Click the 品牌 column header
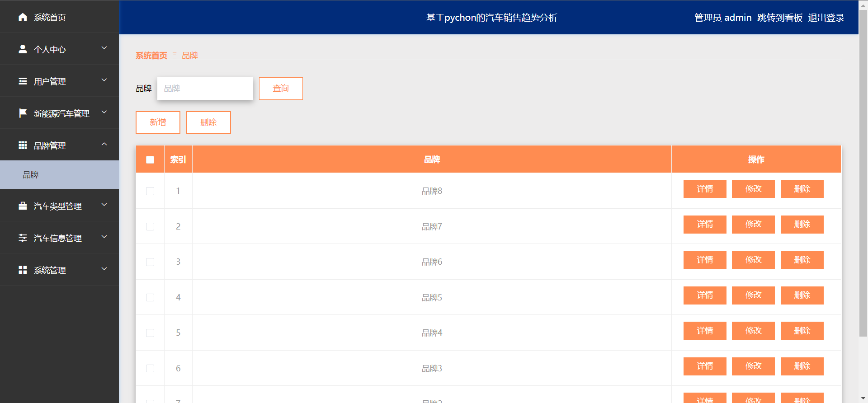The image size is (868, 403). (x=432, y=159)
